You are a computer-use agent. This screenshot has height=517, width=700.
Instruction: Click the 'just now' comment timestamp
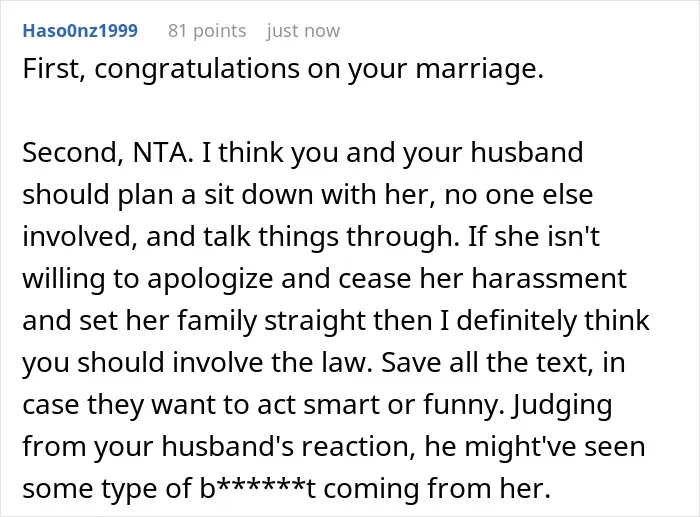304,31
